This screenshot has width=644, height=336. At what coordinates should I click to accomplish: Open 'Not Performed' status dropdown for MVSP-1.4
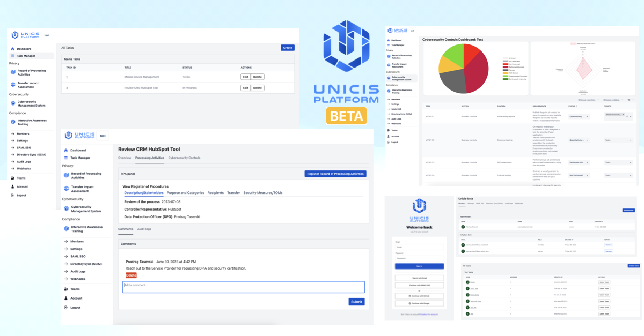[x=579, y=175]
